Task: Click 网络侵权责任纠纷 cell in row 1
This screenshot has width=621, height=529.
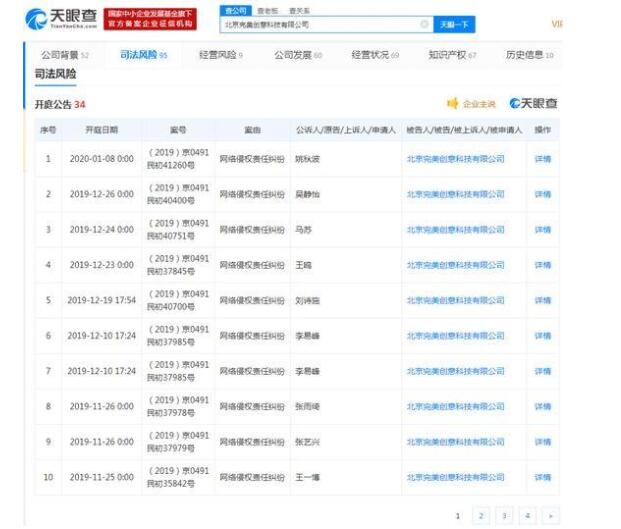Action: 252,159
